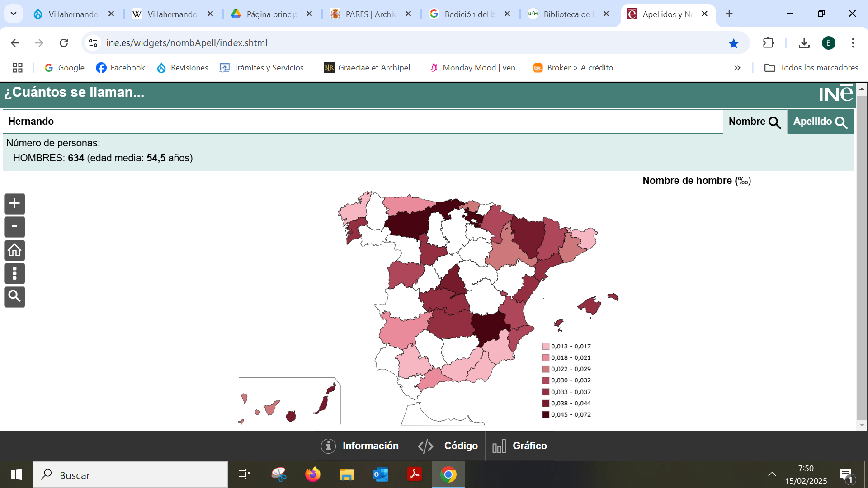Open the apps grid in bookmarks bar
Image resolution: width=868 pixels, height=488 pixels.
18,68
